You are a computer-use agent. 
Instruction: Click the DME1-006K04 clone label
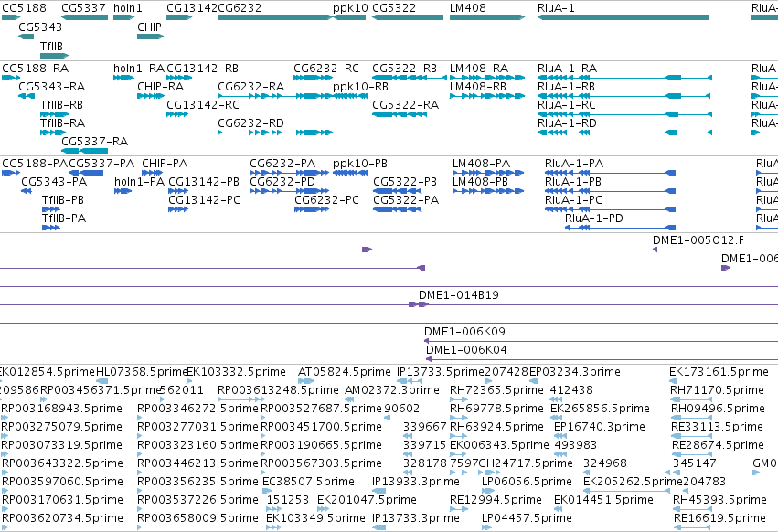point(466,350)
